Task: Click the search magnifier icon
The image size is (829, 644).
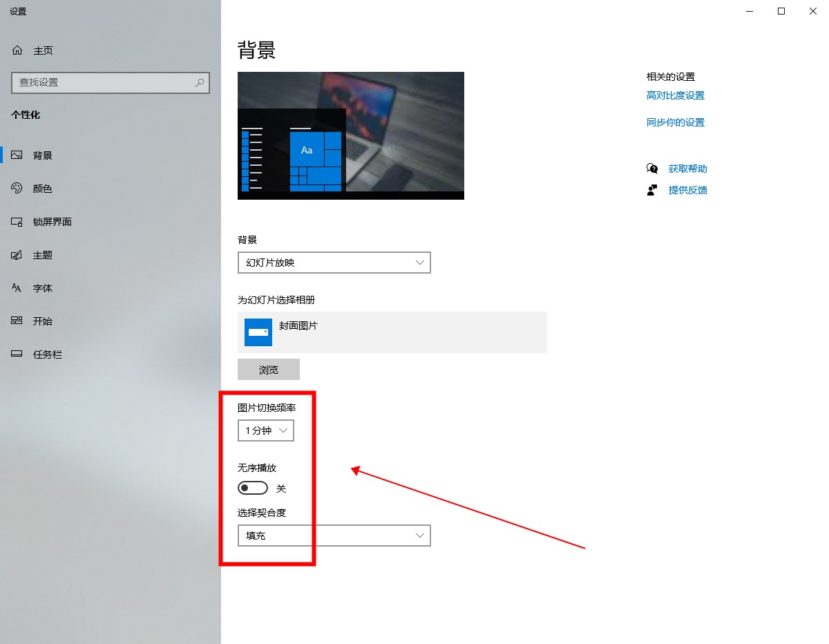Action: [200, 82]
